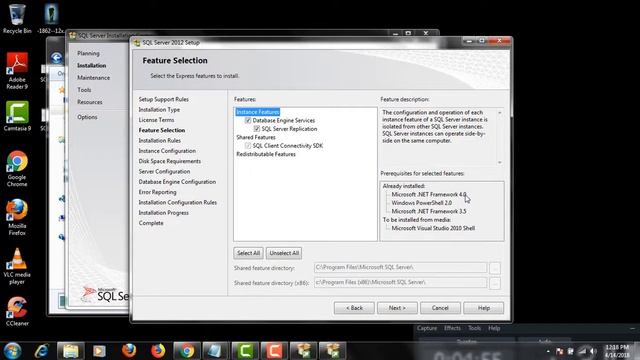Open Adobe Reader 9 desktop shortcut

pyautogui.click(x=17, y=70)
